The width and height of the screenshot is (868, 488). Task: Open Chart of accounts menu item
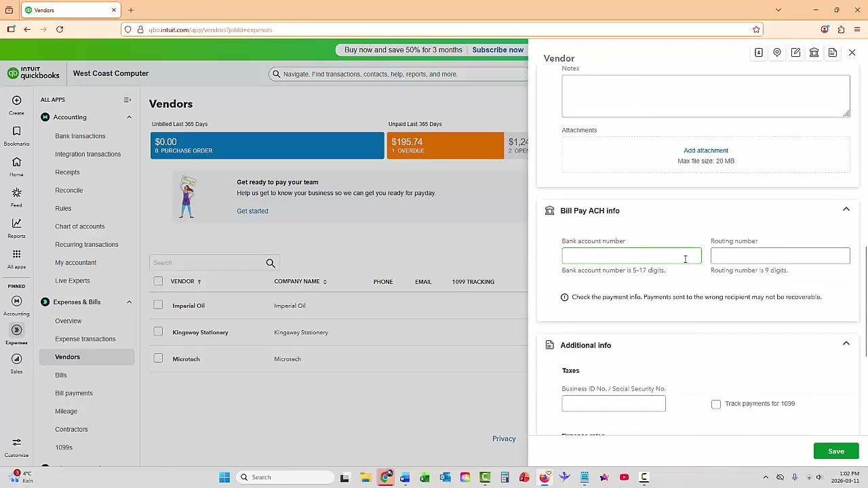80,226
